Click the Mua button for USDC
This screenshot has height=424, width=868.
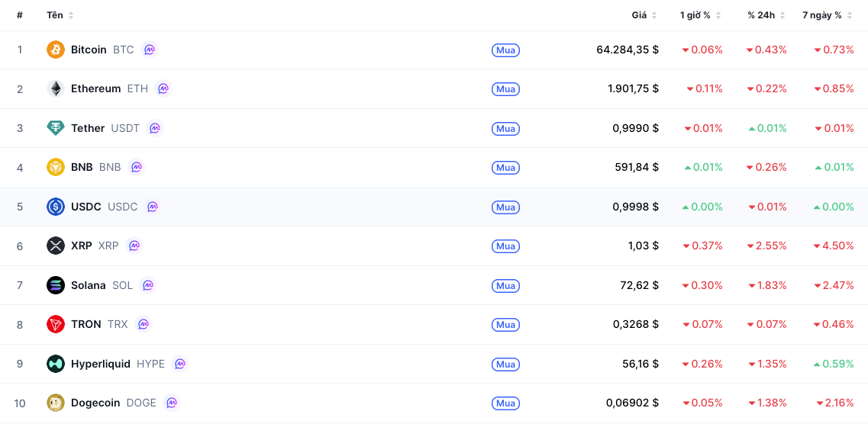click(x=505, y=207)
